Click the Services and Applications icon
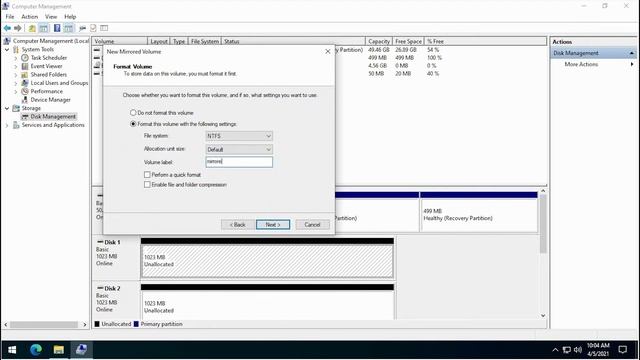 click(16, 125)
